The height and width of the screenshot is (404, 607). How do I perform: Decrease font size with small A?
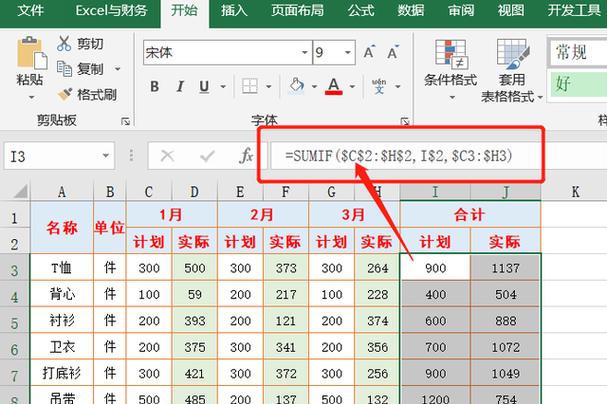click(393, 52)
